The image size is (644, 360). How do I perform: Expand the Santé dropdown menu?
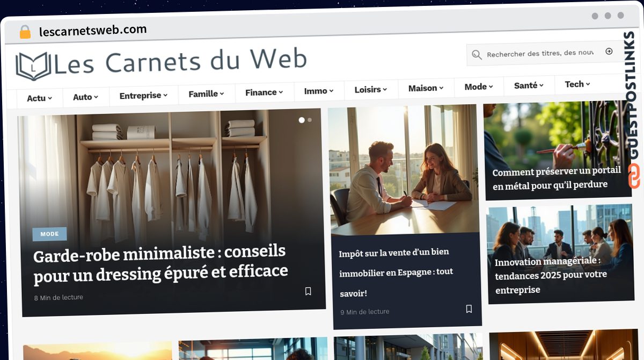529,85
